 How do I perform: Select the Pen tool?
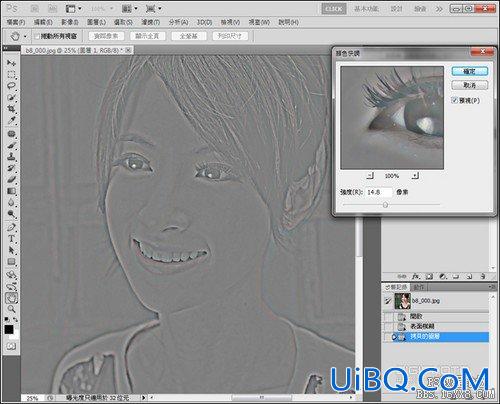coord(11,227)
